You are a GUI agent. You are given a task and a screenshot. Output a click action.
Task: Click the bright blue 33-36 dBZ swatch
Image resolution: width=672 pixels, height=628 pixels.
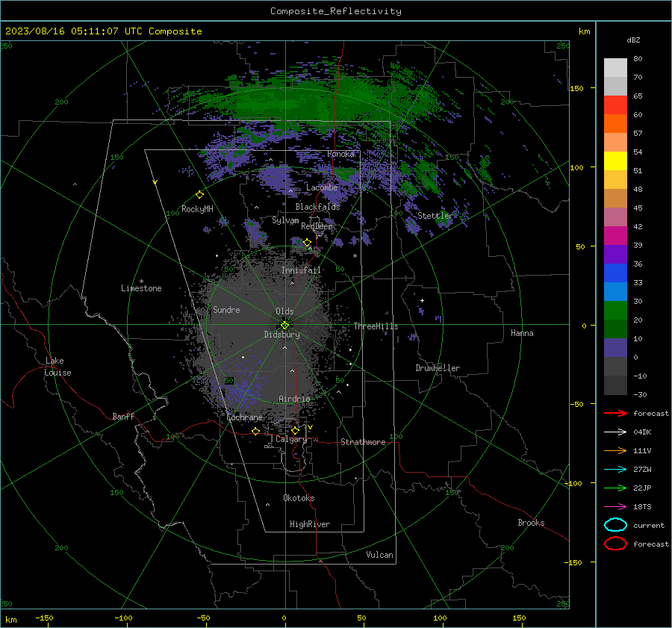point(615,273)
